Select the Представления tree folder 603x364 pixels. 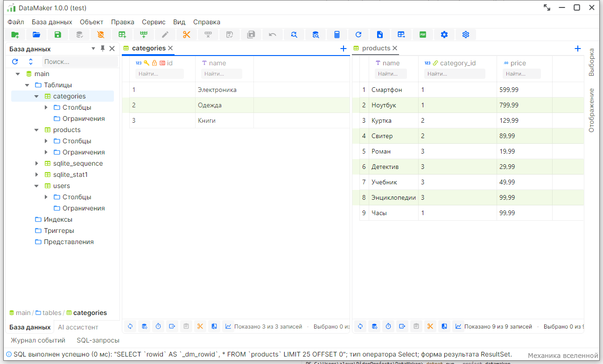tap(64, 242)
